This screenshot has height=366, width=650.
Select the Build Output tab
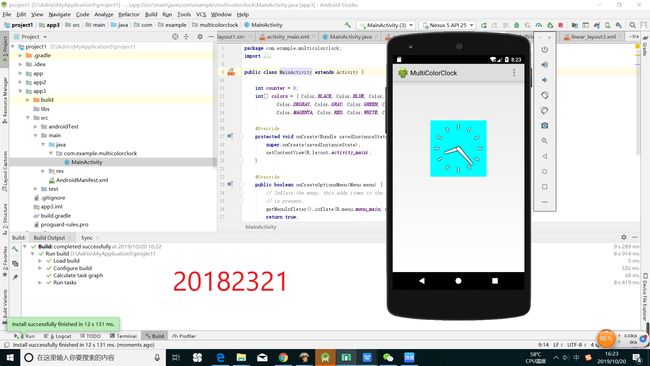49,238
